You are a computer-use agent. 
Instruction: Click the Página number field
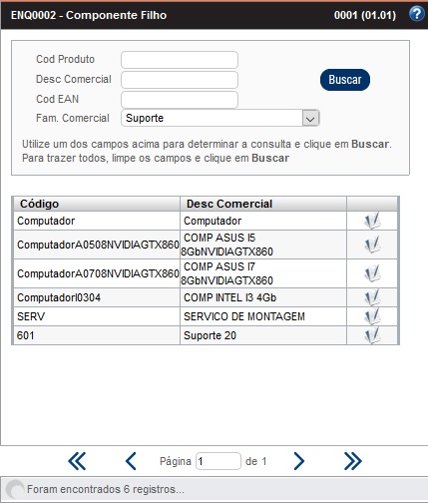218,461
